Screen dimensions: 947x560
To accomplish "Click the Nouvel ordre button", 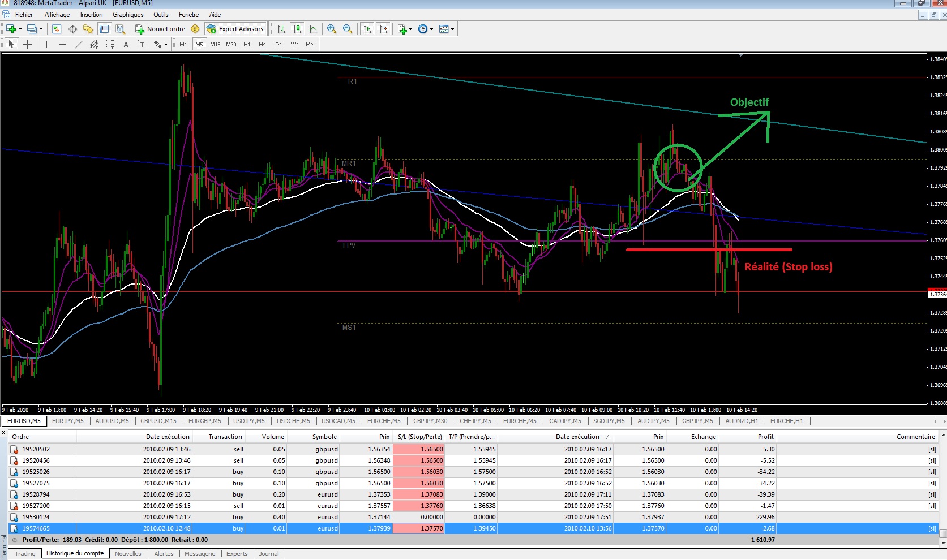I will (x=161, y=29).
